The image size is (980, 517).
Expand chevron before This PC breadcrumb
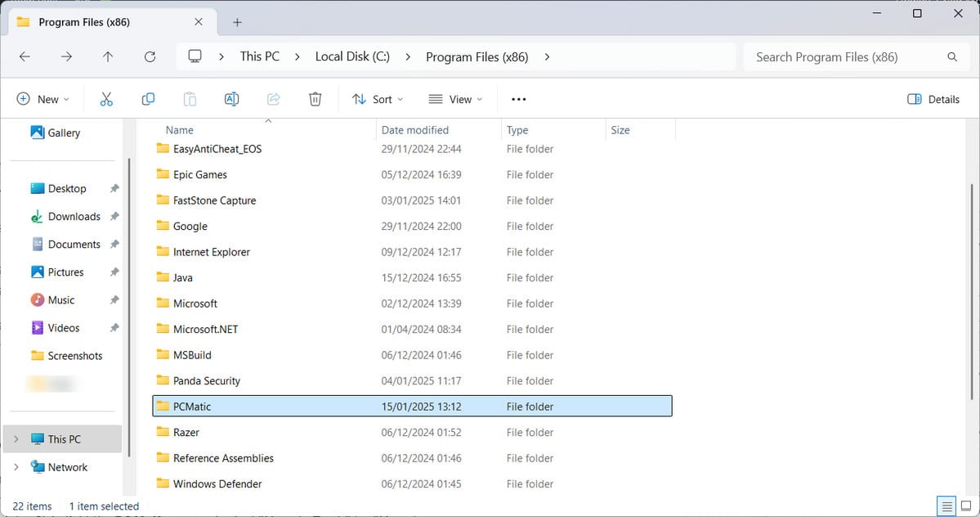222,57
